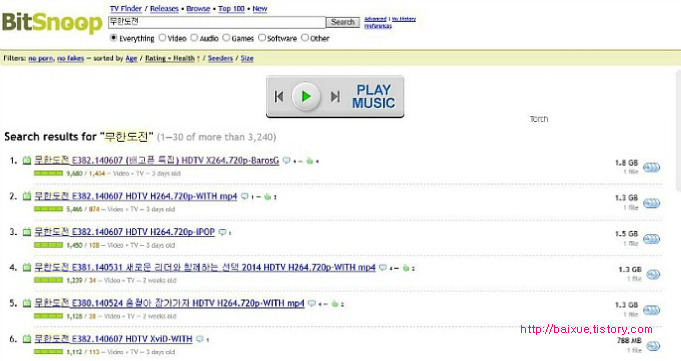The width and height of the screenshot is (681, 361).
Task: Click previous track icon in music player
Action: pyautogui.click(x=279, y=96)
